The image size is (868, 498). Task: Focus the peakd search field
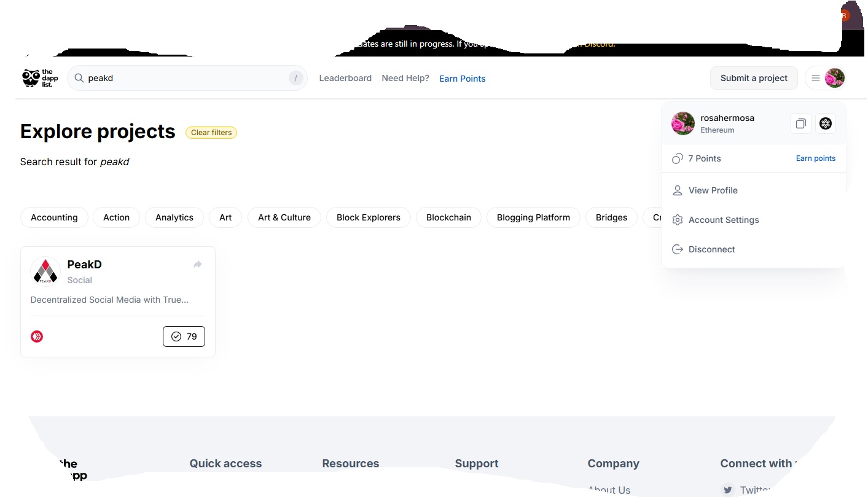point(187,78)
